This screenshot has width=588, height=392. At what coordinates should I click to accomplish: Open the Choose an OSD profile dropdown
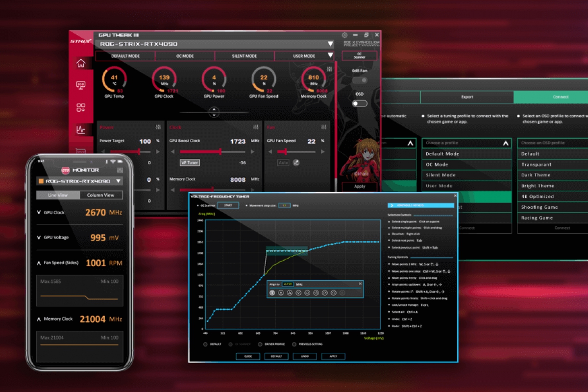click(x=553, y=143)
